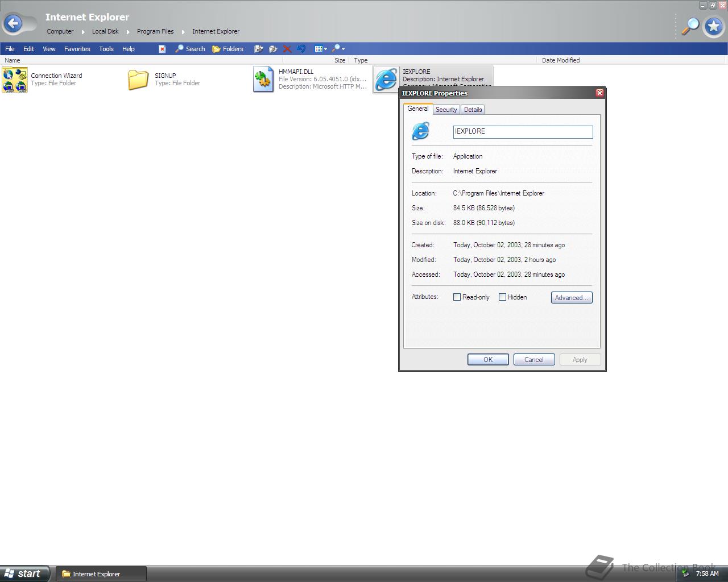Click the Advanced... button
Viewport: 728px width, 582px height.
point(572,298)
